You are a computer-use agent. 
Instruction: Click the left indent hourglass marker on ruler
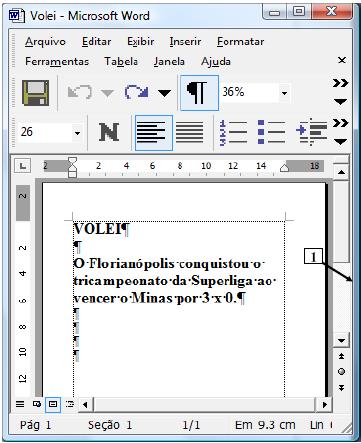click(72, 167)
